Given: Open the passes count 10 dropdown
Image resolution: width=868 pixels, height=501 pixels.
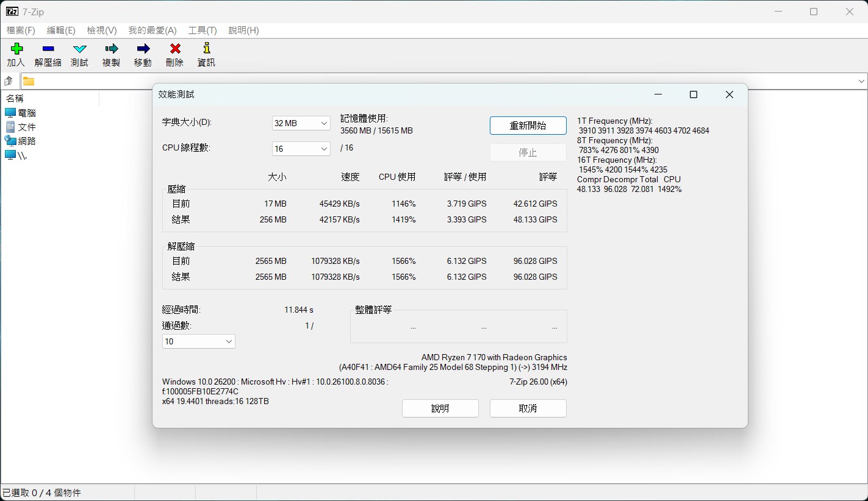Looking at the screenshot, I should click(198, 341).
